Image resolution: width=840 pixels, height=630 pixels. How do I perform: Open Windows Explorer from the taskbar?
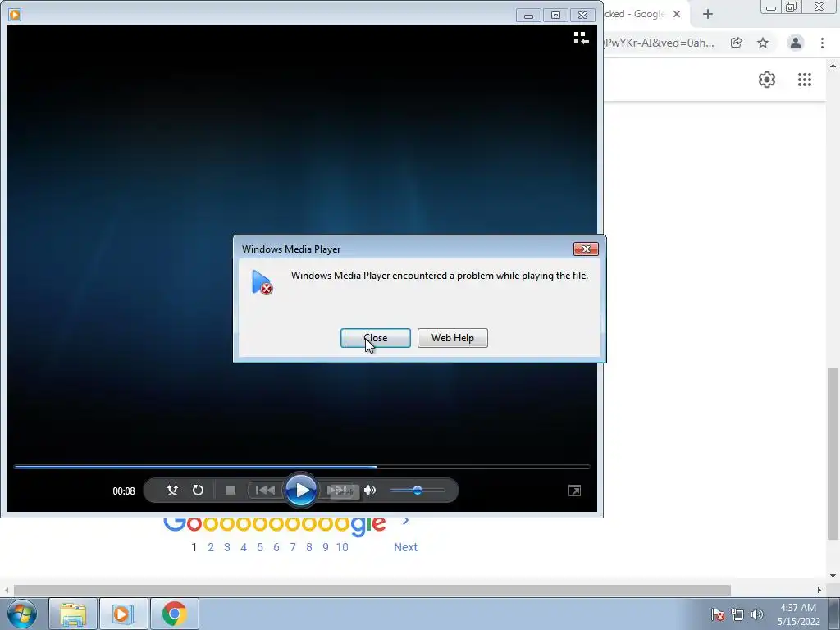click(73, 614)
